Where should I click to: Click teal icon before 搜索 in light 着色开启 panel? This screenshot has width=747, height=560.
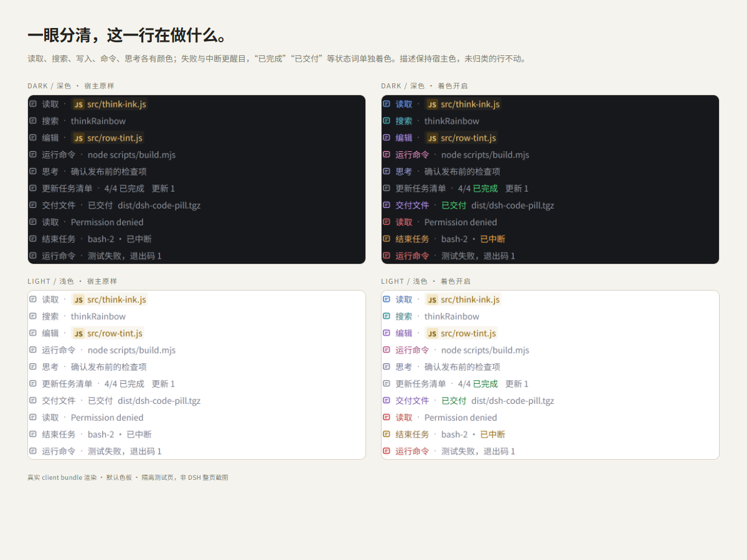point(387,316)
